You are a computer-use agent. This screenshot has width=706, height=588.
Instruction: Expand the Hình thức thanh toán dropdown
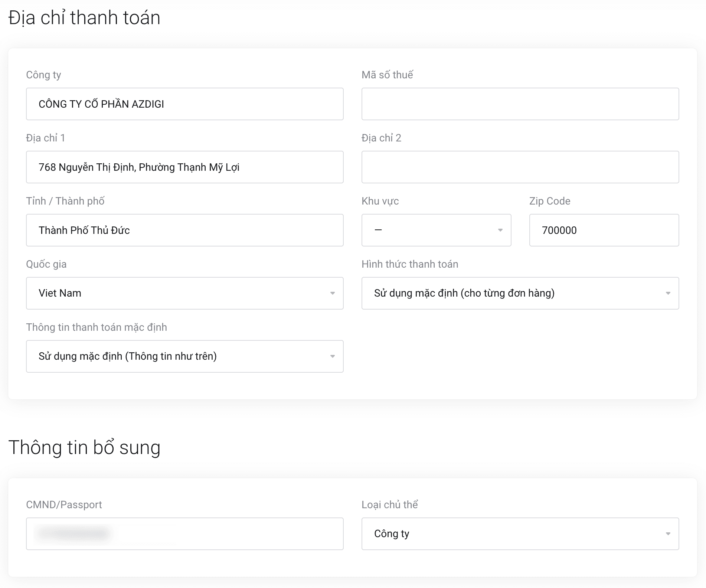click(520, 293)
